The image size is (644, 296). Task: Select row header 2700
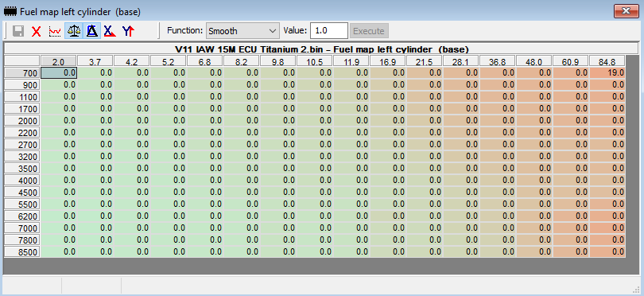pyautogui.click(x=22, y=145)
